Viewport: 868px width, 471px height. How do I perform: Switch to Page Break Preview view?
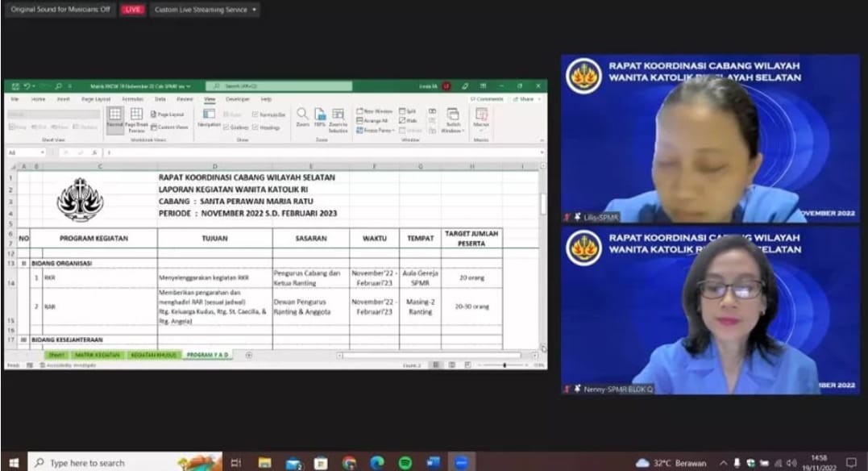tap(136, 118)
